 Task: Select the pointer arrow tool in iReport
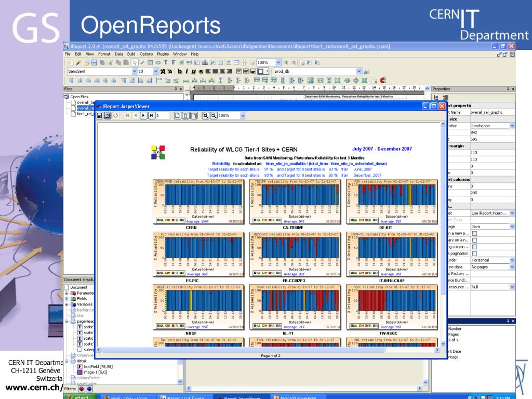point(135,62)
